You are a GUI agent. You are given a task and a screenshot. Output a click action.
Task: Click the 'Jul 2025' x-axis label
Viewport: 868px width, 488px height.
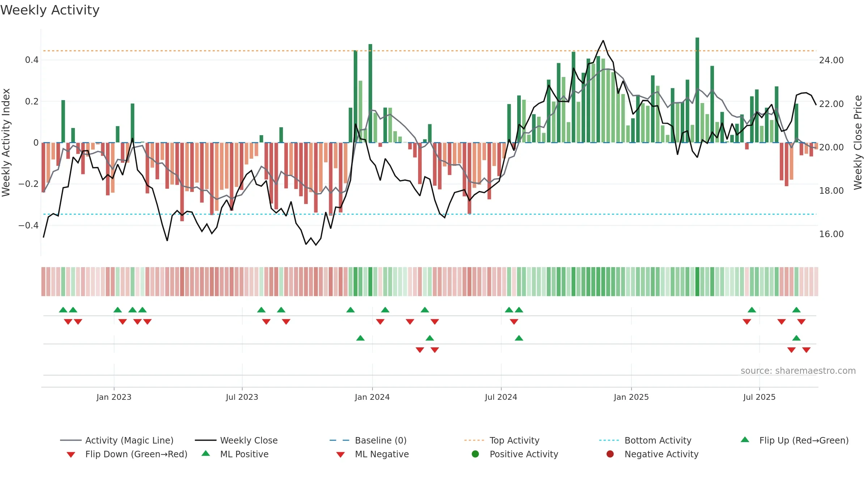tap(759, 397)
